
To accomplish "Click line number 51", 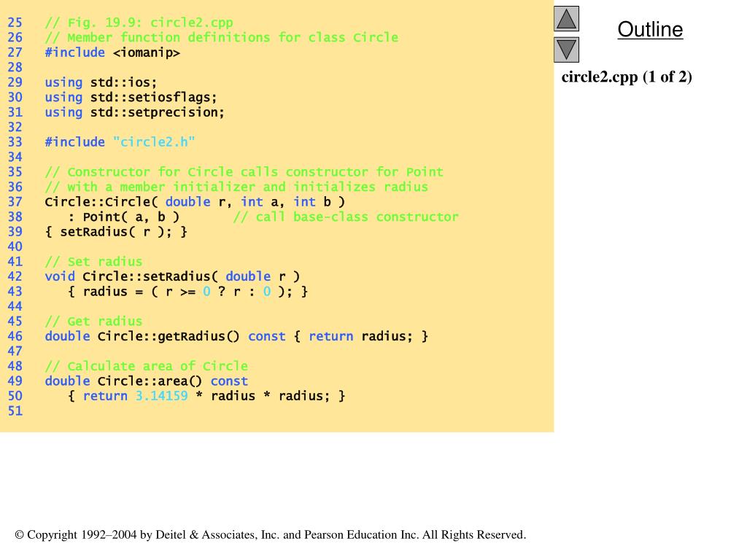I will [15, 411].
